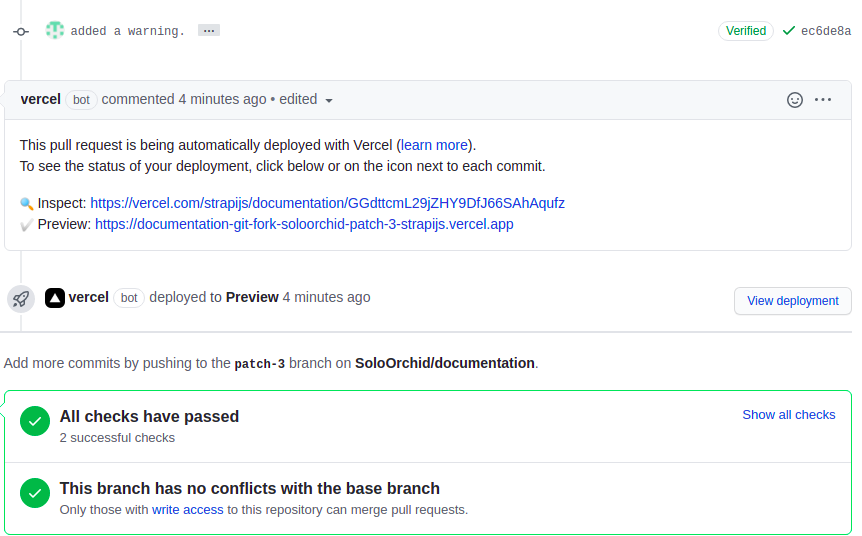Open the commit hash ec6de8a
Image resolution: width=862 pixels, height=536 pixels.
click(x=826, y=31)
